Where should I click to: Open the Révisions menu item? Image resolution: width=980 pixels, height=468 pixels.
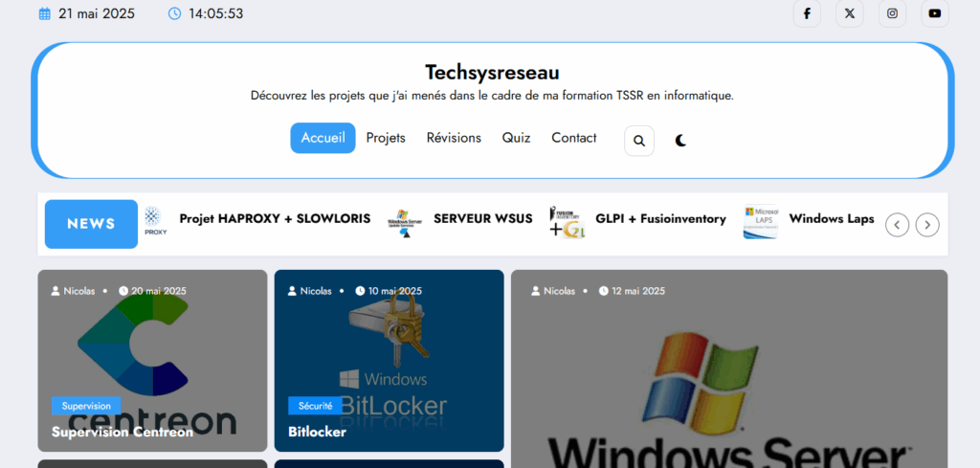point(454,138)
